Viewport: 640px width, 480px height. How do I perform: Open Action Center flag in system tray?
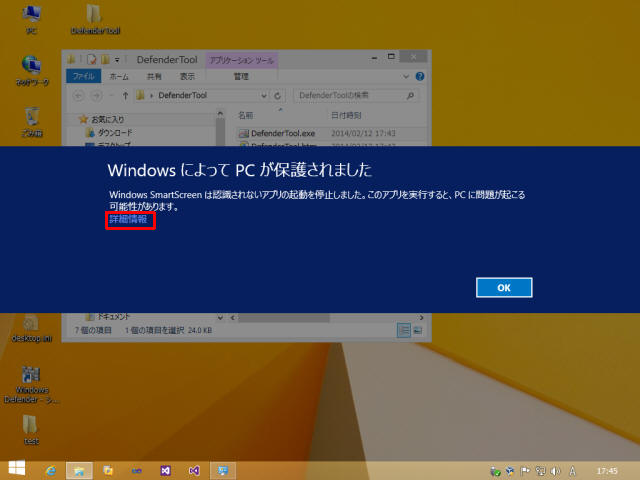(525, 471)
